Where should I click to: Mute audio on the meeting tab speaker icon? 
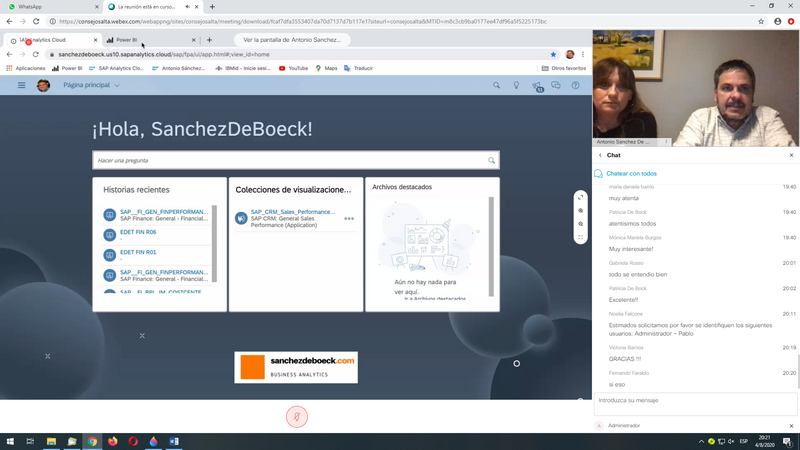pos(187,7)
